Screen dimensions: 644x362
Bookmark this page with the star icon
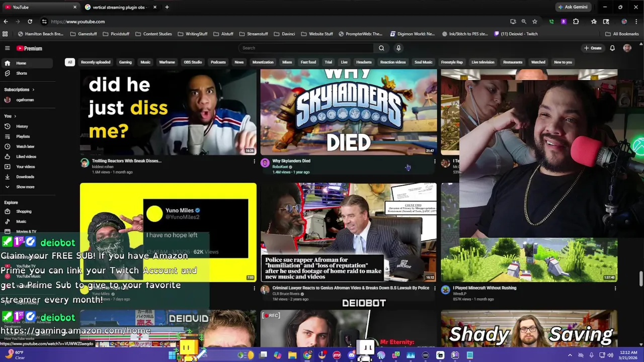click(x=534, y=22)
